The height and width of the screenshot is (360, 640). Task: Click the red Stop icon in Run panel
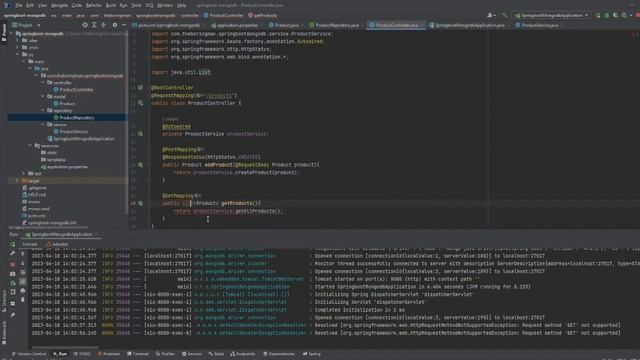click(13, 264)
